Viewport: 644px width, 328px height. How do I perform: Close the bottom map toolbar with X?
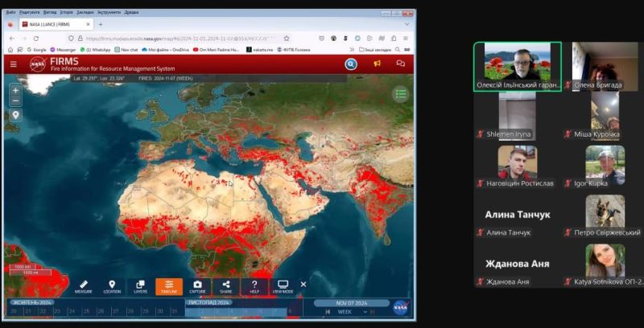(x=303, y=284)
